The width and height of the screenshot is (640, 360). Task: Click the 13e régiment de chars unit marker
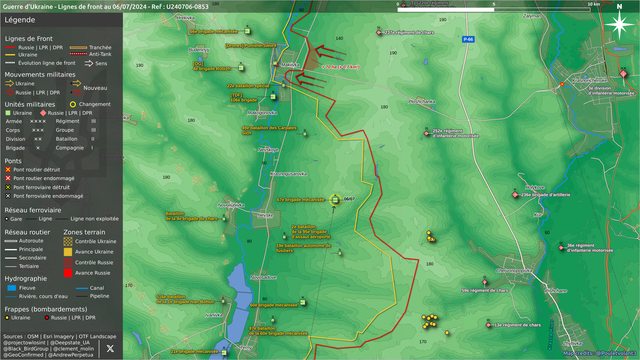(x=488, y=325)
